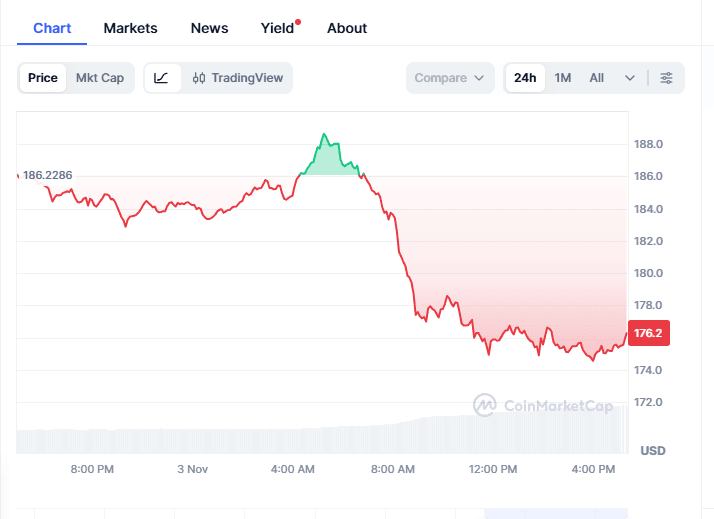This screenshot has width=714, height=519.
Task: Click the green peak of the price line
Action: pos(324,134)
